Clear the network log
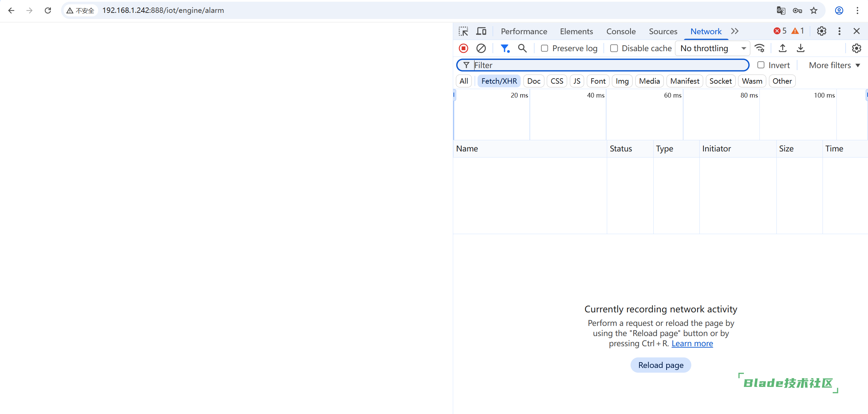 tap(481, 48)
